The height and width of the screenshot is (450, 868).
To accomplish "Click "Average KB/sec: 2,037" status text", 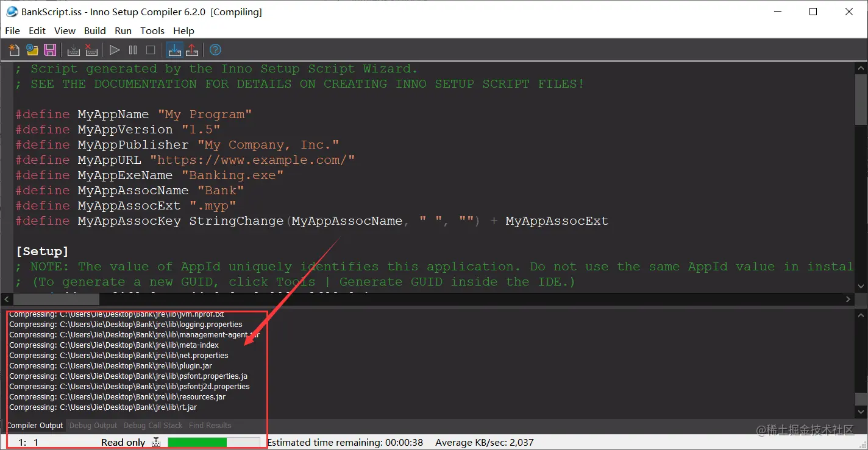I will click(485, 443).
